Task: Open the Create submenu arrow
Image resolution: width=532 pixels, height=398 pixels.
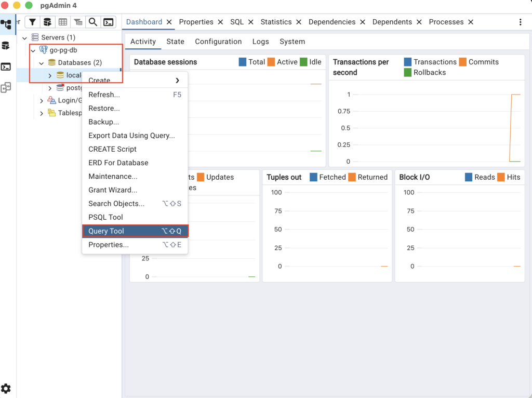Action: 177,81
